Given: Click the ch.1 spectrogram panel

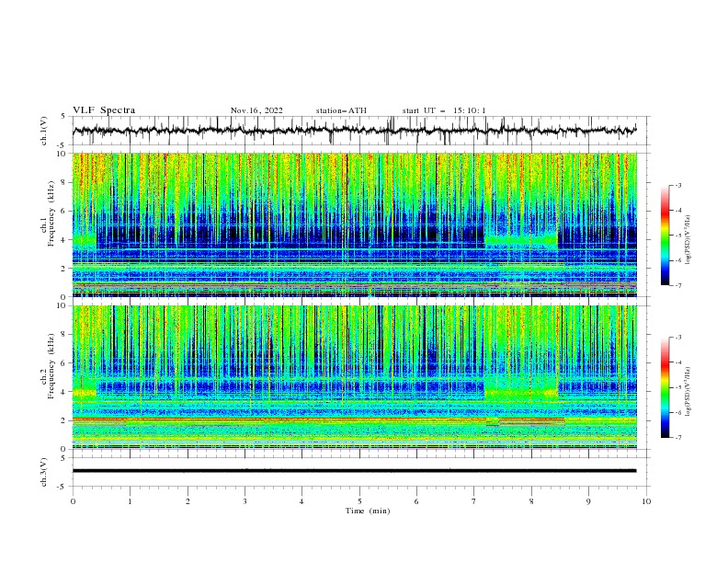Looking at the screenshot, I should point(355,224).
